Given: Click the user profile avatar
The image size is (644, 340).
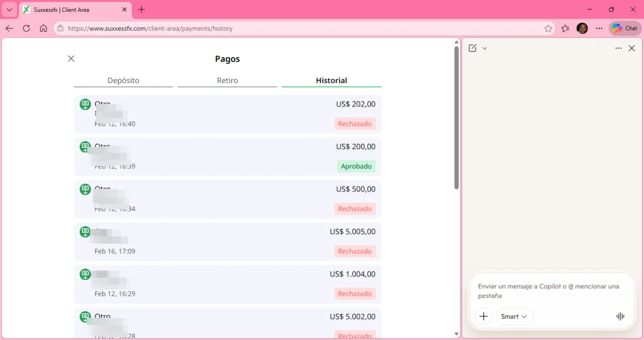Looking at the screenshot, I should [x=582, y=28].
